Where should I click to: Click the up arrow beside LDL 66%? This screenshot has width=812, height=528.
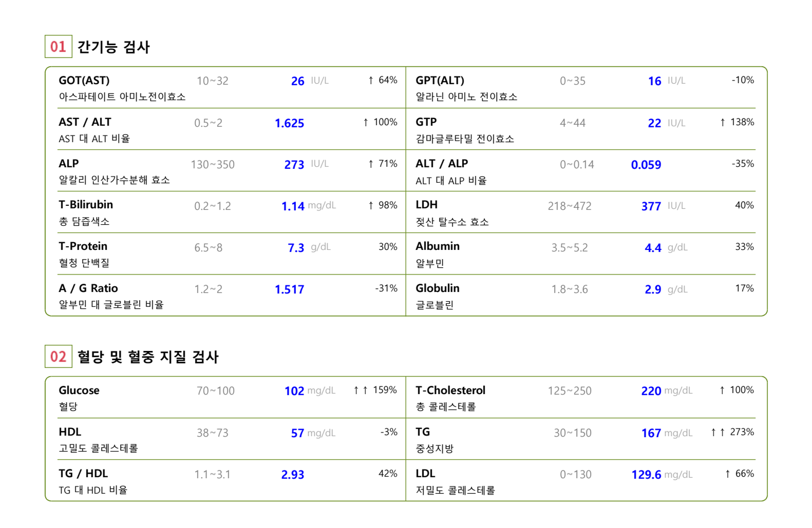click(x=727, y=474)
